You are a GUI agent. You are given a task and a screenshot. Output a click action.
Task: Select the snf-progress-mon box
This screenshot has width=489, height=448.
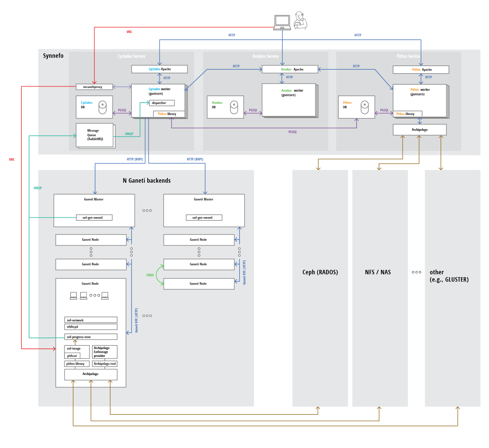[x=91, y=337]
